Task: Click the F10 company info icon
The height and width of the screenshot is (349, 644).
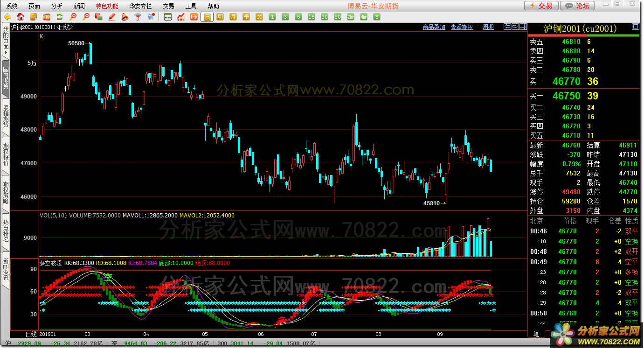Action: [x=47, y=17]
